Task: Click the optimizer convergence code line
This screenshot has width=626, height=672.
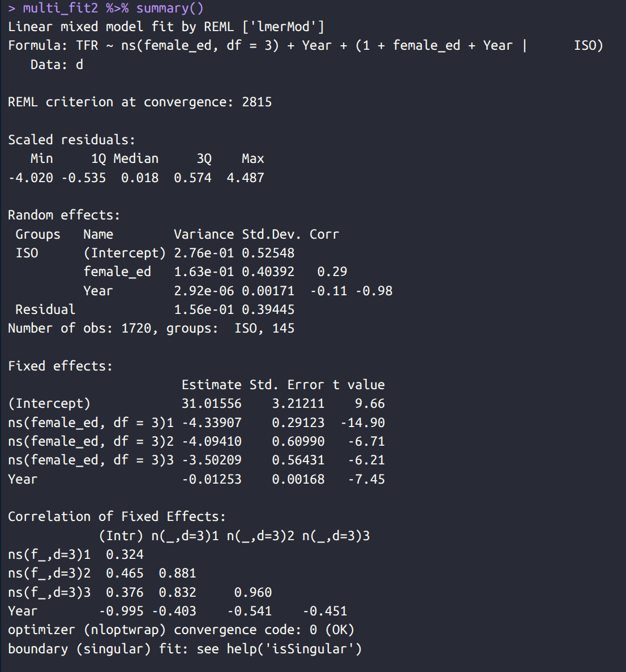Action: click(181, 630)
